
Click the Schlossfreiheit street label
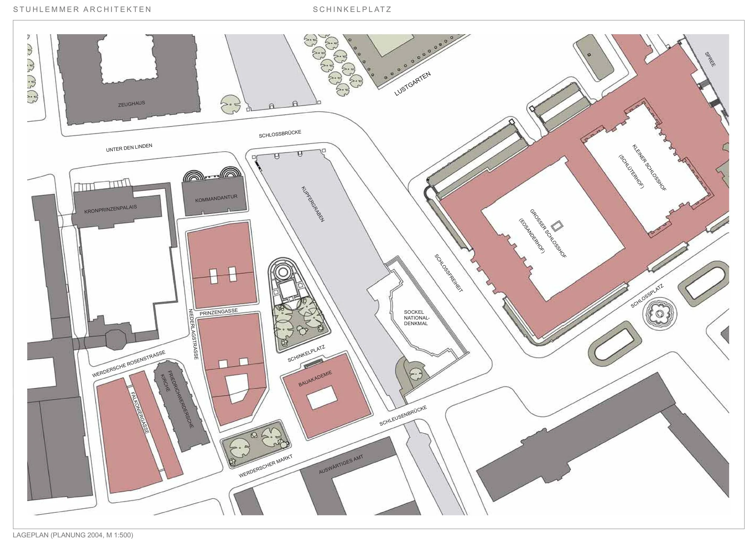click(448, 273)
